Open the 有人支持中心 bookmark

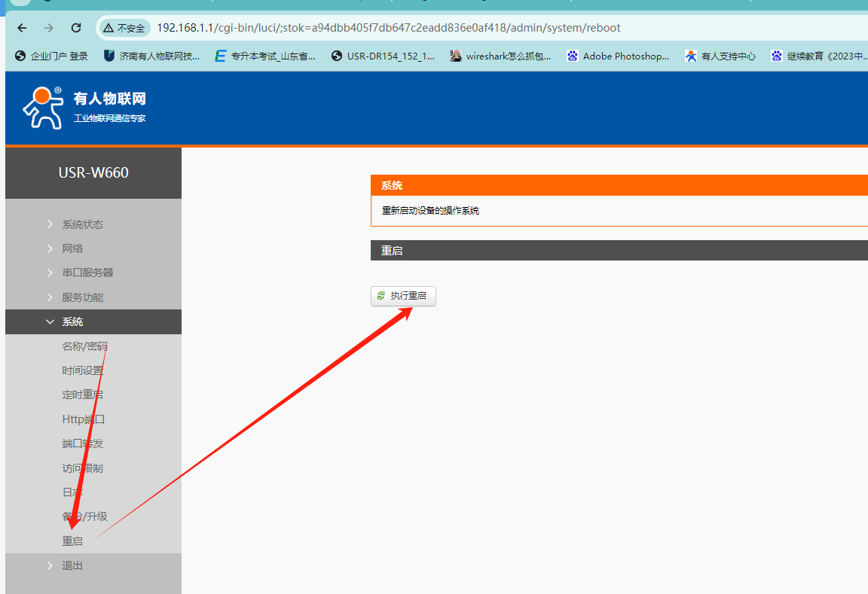tap(720, 56)
